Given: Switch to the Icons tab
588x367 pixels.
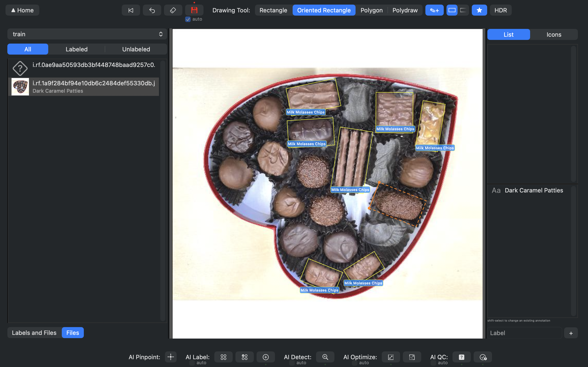Looking at the screenshot, I should (x=554, y=34).
